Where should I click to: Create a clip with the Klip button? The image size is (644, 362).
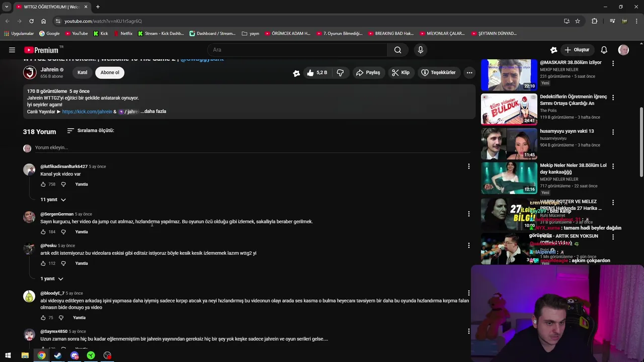[400, 72]
